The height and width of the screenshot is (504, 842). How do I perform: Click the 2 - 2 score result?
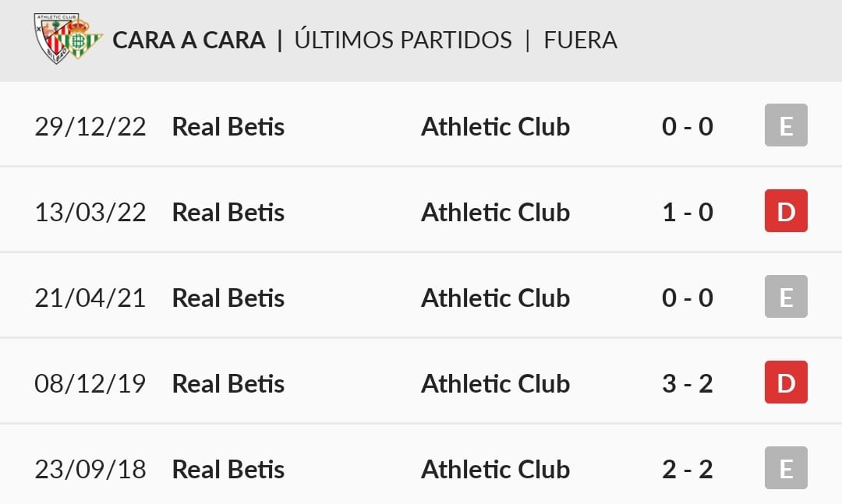click(x=688, y=470)
